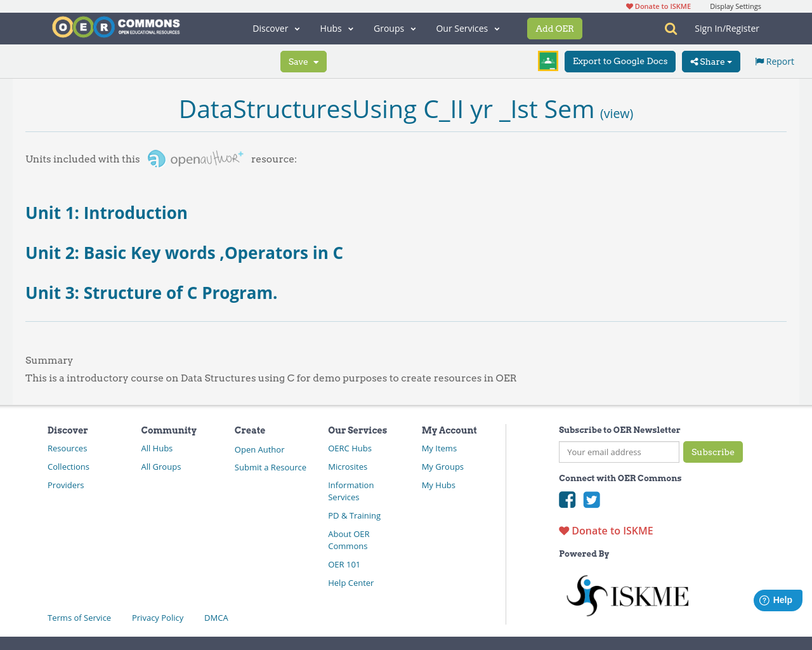Open My Hubs link
This screenshot has width=812, height=650.
coord(438,485)
